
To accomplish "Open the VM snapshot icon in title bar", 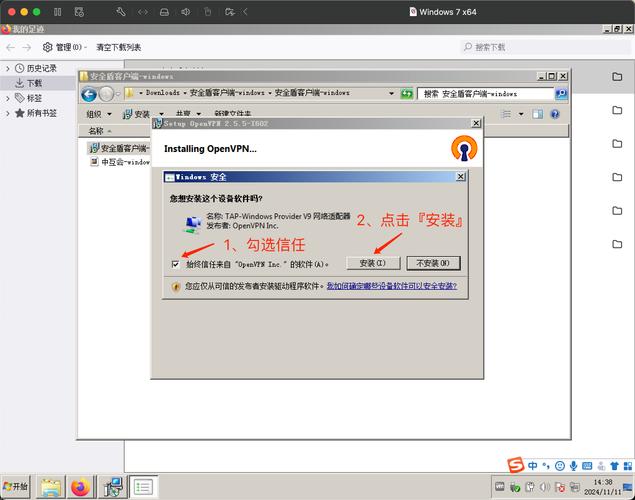I will click(x=79, y=12).
